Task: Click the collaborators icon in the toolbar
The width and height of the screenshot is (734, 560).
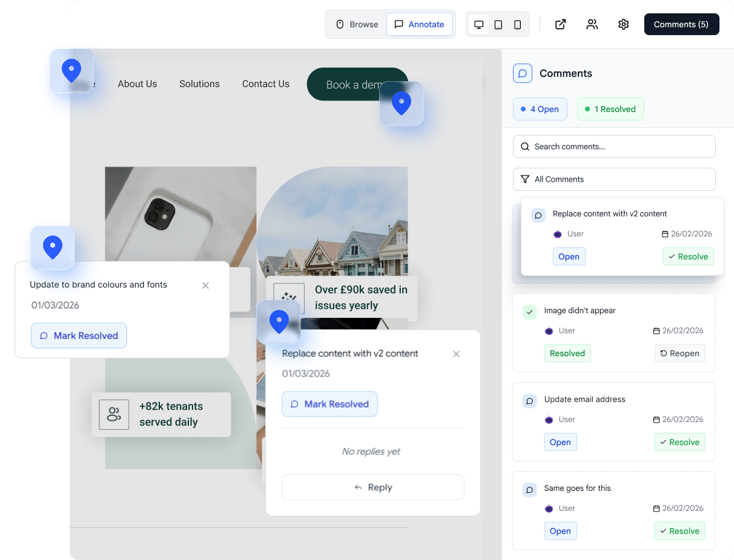Action: pyautogui.click(x=592, y=24)
